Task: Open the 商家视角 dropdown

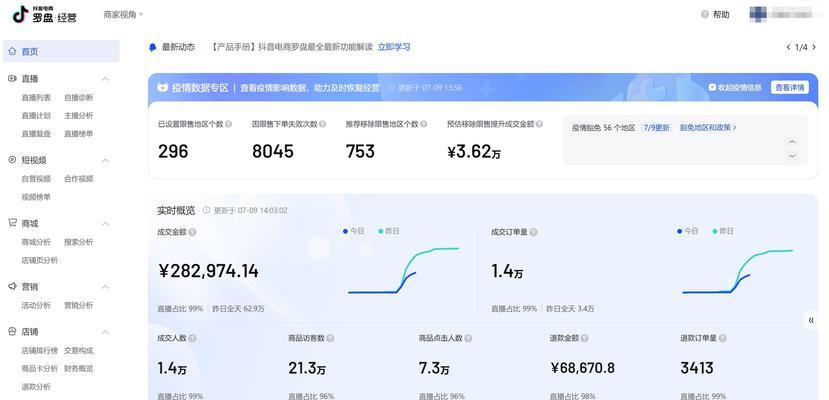Action: pyautogui.click(x=124, y=15)
